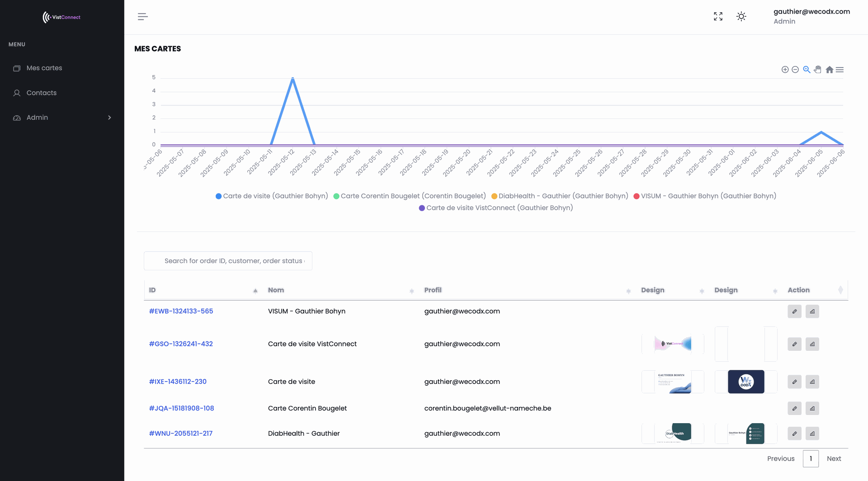The height and width of the screenshot is (481, 868).
Task: Open statistics icon for DiabHealth - Gauthier row
Action: 812,434
